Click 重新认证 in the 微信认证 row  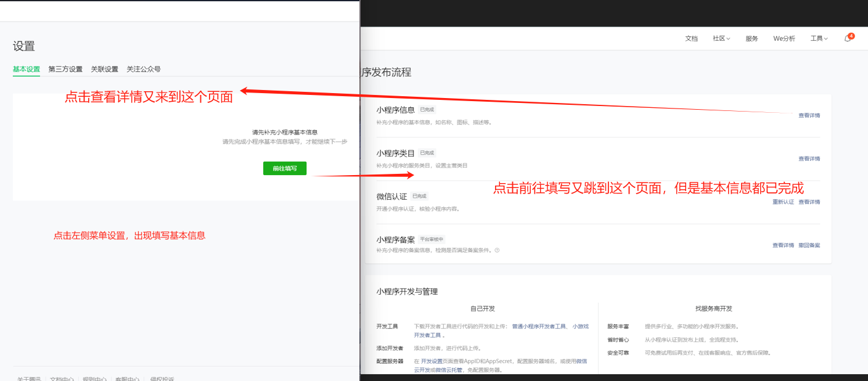[784, 202]
